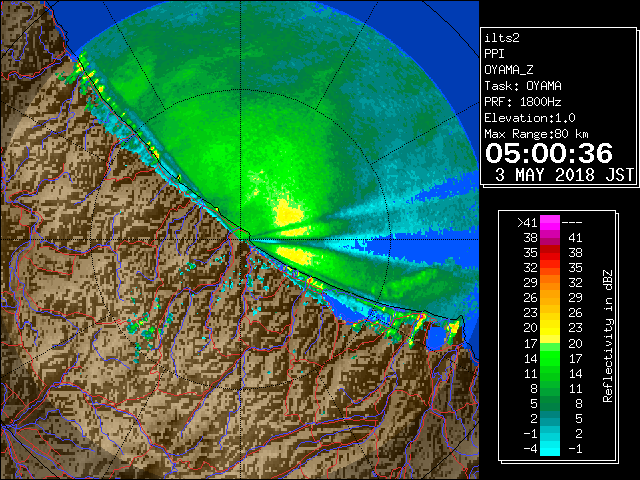Click the 'Task: OYAMA' line
This screenshot has height=480, width=640.
coord(523,86)
